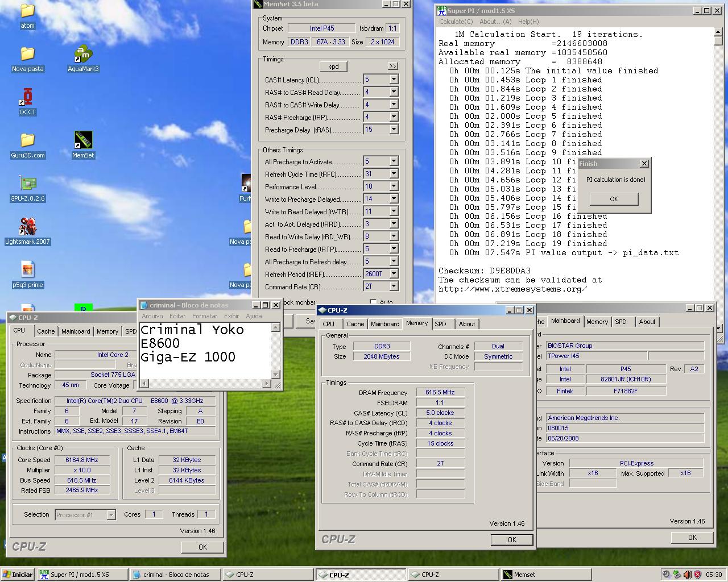The width and height of the screenshot is (728, 582).
Task: Open the Editar menu in Notepad
Action: point(177,316)
